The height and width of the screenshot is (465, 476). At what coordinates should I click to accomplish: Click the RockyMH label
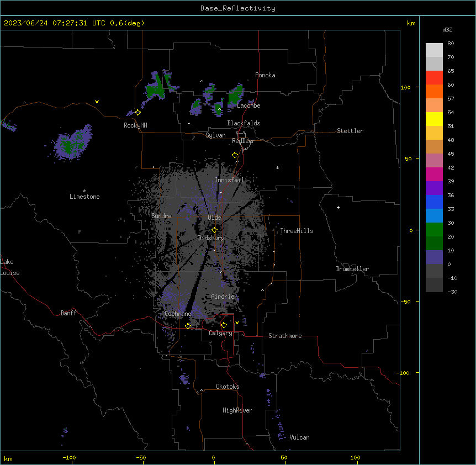pyautogui.click(x=135, y=125)
